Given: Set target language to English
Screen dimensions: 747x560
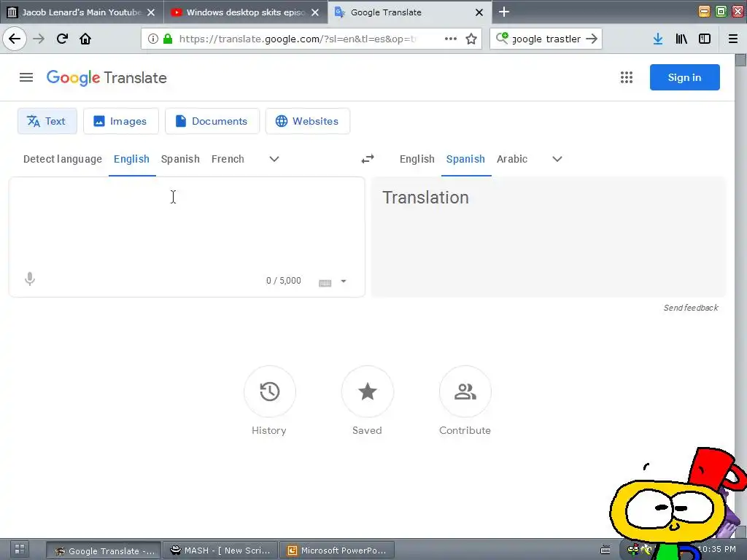Looking at the screenshot, I should [417, 159].
